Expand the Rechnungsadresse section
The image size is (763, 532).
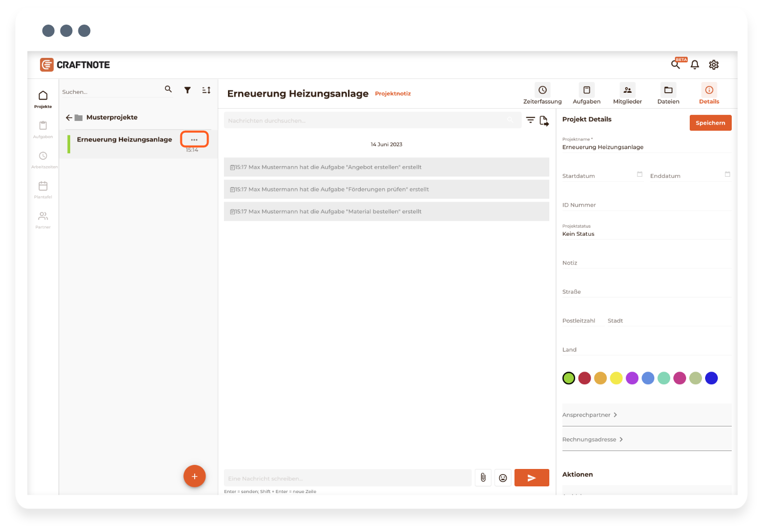(593, 440)
